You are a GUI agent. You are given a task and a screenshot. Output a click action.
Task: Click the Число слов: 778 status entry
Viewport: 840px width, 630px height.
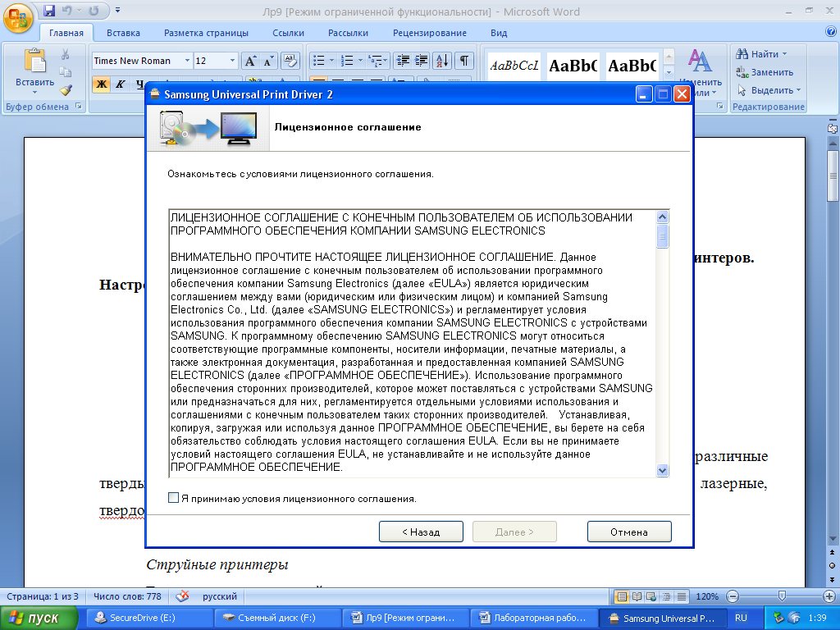[x=127, y=596]
